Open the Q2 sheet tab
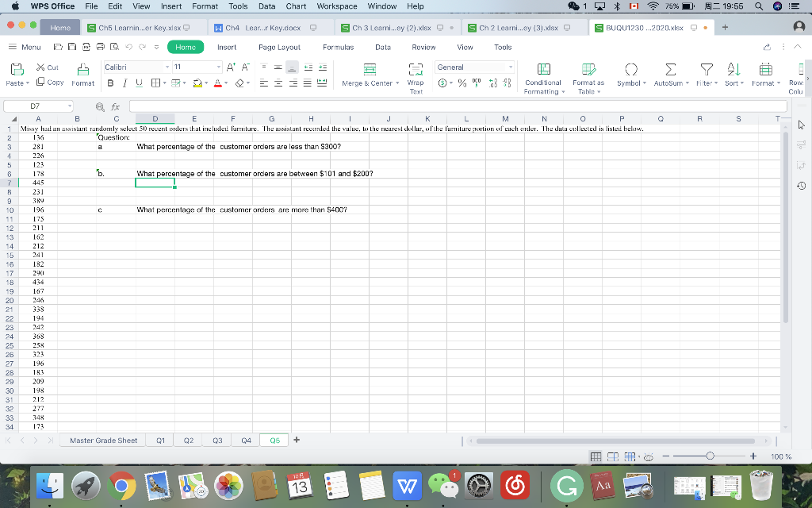812x508 pixels. click(x=188, y=440)
